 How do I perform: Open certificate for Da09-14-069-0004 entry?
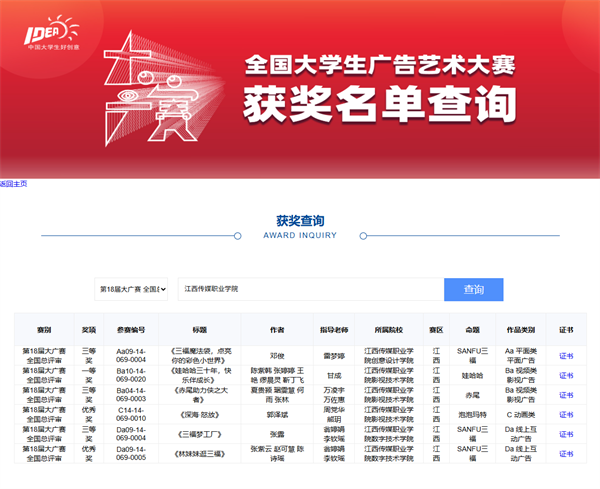(566, 434)
